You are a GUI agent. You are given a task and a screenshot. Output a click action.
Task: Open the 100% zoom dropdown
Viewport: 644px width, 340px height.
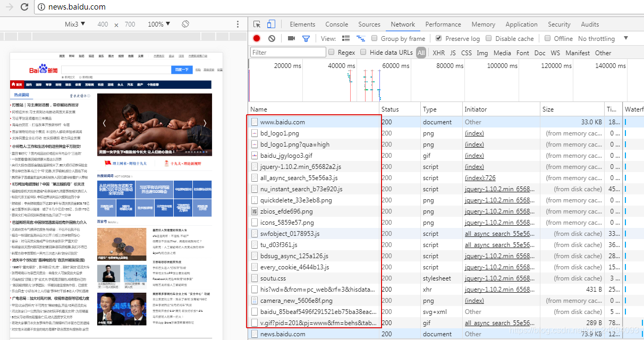[x=159, y=24]
